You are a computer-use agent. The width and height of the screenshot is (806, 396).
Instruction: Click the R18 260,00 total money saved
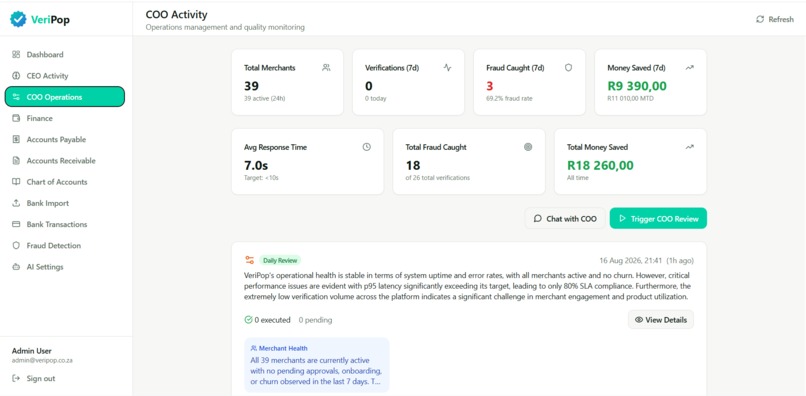click(600, 166)
